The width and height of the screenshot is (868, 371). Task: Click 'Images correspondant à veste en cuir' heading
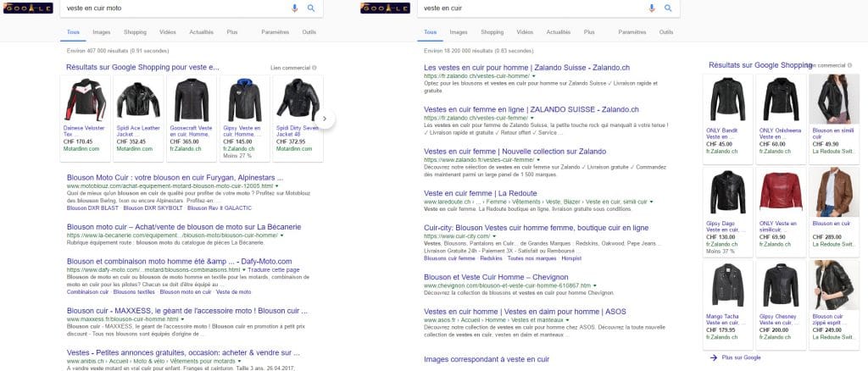(x=487, y=359)
